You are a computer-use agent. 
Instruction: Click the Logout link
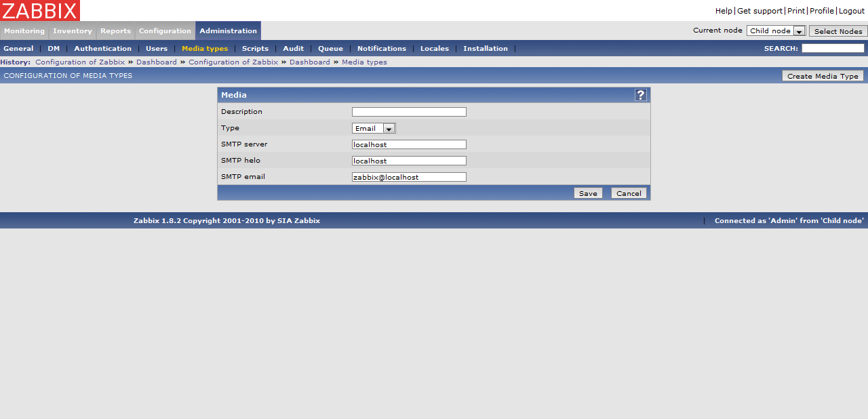pos(852,11)
